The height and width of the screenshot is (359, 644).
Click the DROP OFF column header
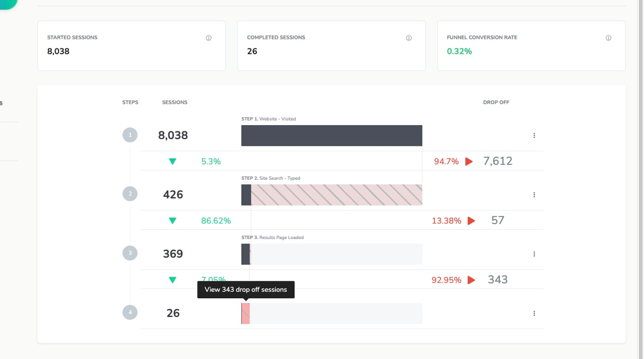[496, 102]
